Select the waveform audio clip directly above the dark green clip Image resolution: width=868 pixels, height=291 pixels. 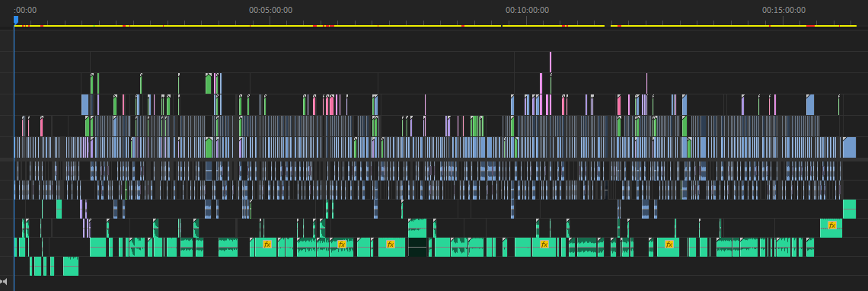[x=417, y=228]
